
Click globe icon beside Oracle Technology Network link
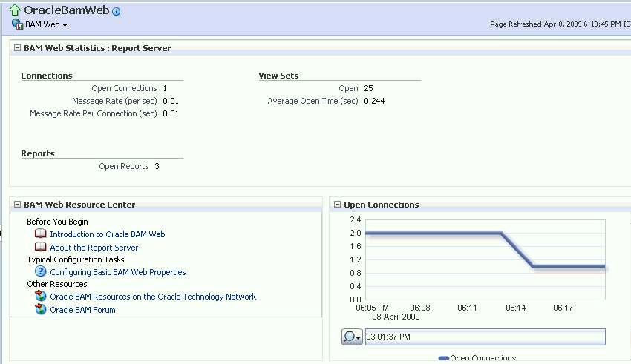[41, 296]
